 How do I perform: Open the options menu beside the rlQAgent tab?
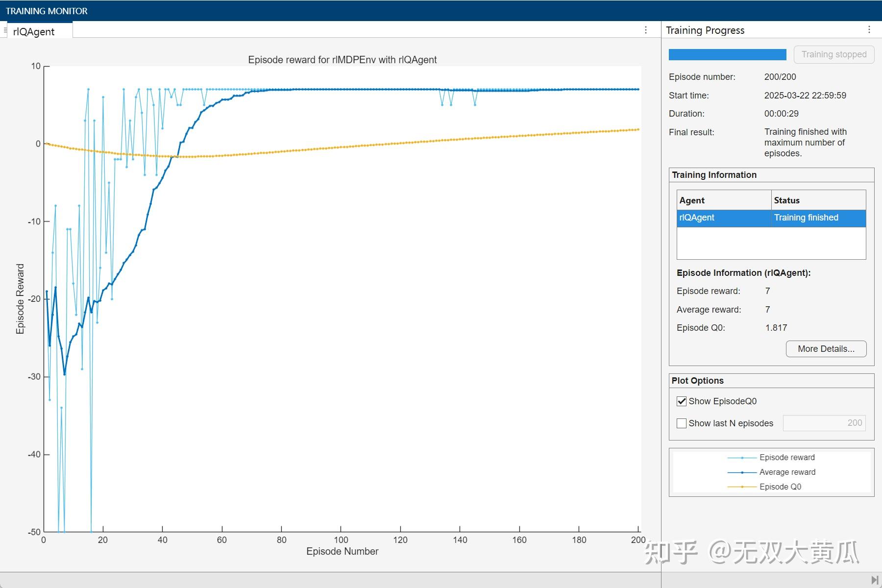click(646, 30)
